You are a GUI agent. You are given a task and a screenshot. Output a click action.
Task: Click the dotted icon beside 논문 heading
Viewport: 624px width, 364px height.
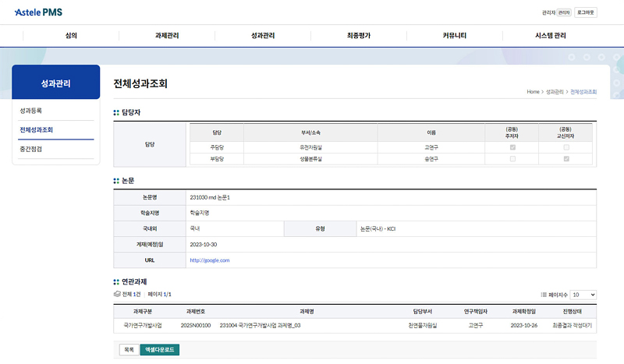click(x=116, y=180)
